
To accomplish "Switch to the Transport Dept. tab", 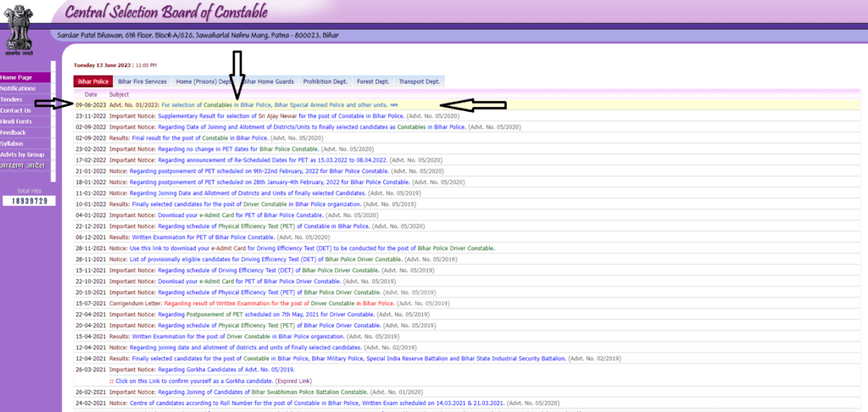I will tap(419, 81).
